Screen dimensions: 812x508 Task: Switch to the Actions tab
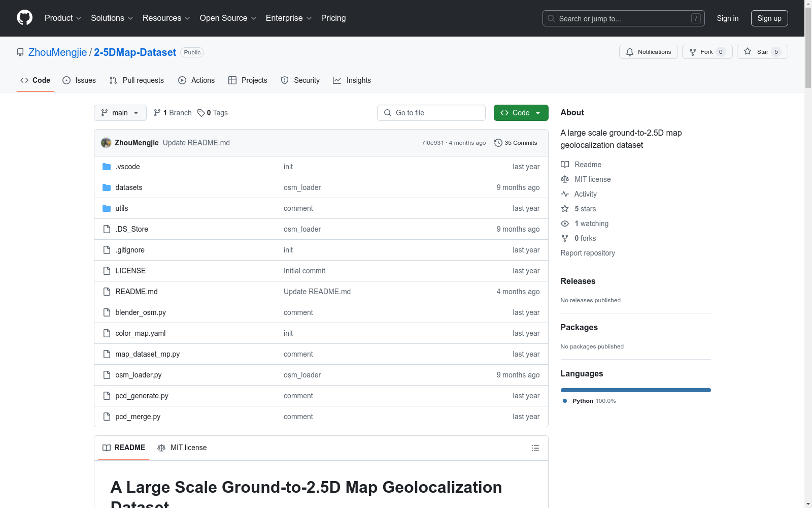(196, 80)
